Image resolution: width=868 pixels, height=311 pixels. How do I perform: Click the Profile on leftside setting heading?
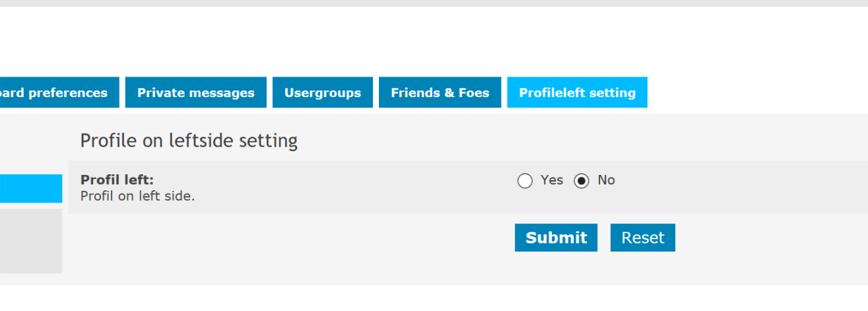pyautogui.click(x=189, y=141)
